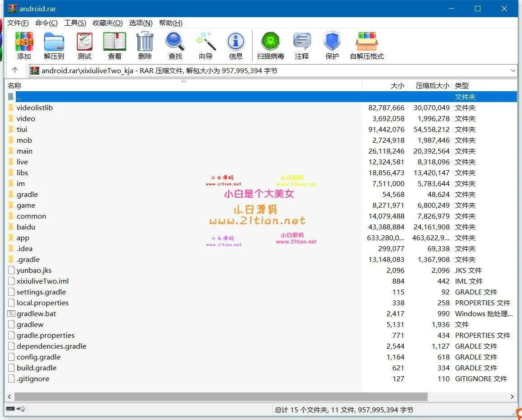This screenshot has height=420, width=522.
Task: Open the 查看 (View) book icon
Action: 114,42
